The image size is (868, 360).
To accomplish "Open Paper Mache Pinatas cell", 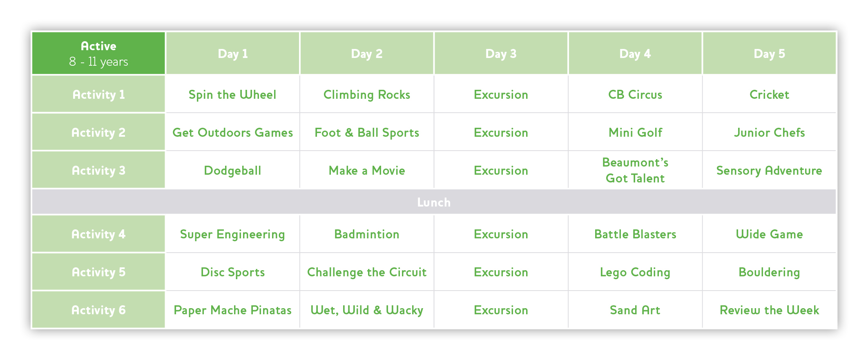I will click(233, 310).
